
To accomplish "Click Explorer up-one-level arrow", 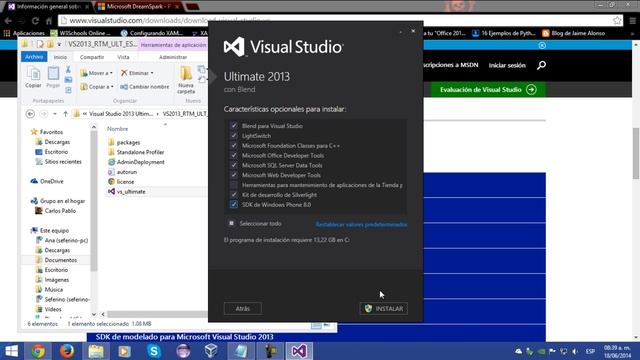I will click(x=65, y=114).
